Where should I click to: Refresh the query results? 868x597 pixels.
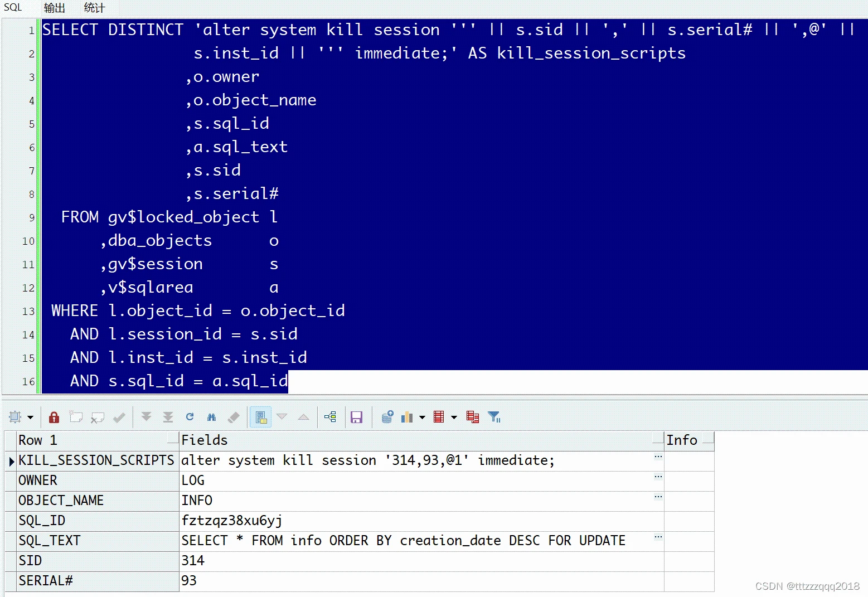click(190, 417)
